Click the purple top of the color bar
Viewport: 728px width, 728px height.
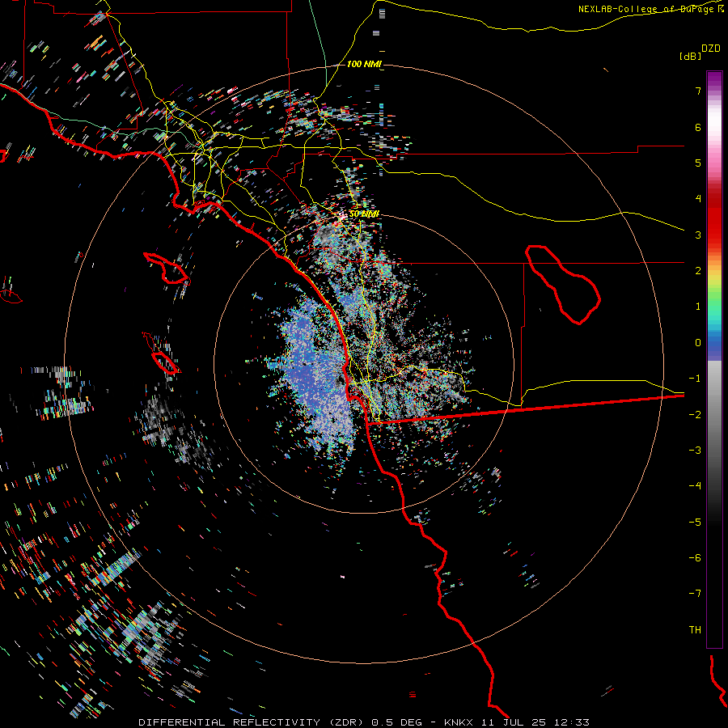point(714,79)
